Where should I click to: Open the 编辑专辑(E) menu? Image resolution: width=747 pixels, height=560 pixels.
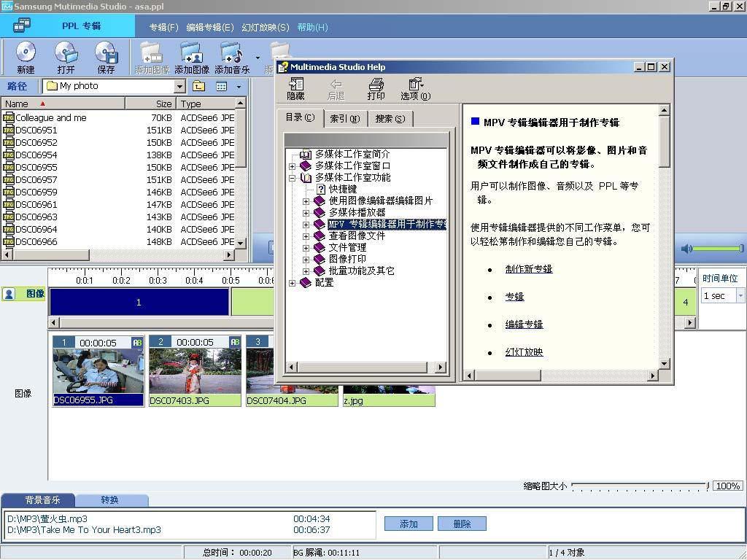point(210,27)
